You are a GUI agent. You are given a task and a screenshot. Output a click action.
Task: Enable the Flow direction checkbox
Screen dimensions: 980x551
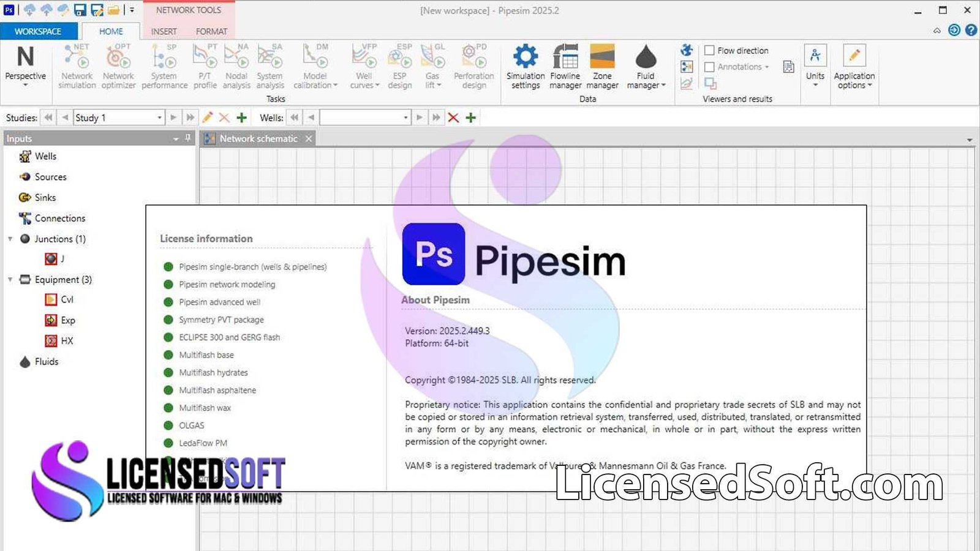[x=709, y=50]
